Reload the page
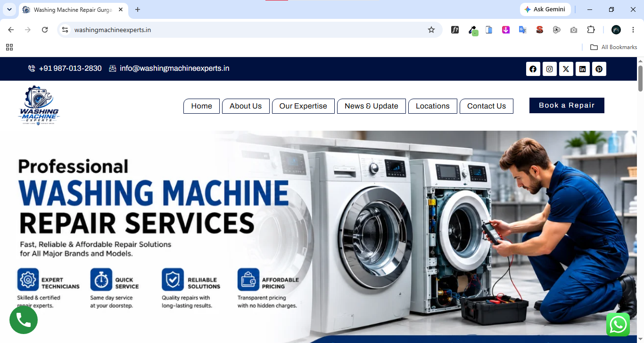Viewport: 644px width, 343px height. (x=45, y=30)
